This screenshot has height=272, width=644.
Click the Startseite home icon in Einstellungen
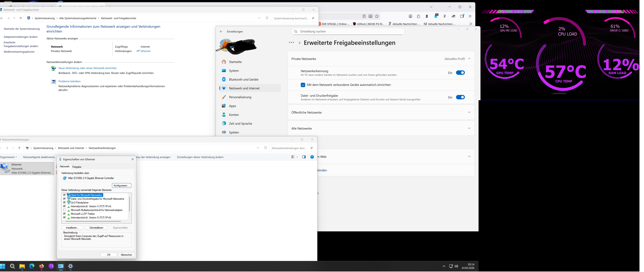point(224,62)
